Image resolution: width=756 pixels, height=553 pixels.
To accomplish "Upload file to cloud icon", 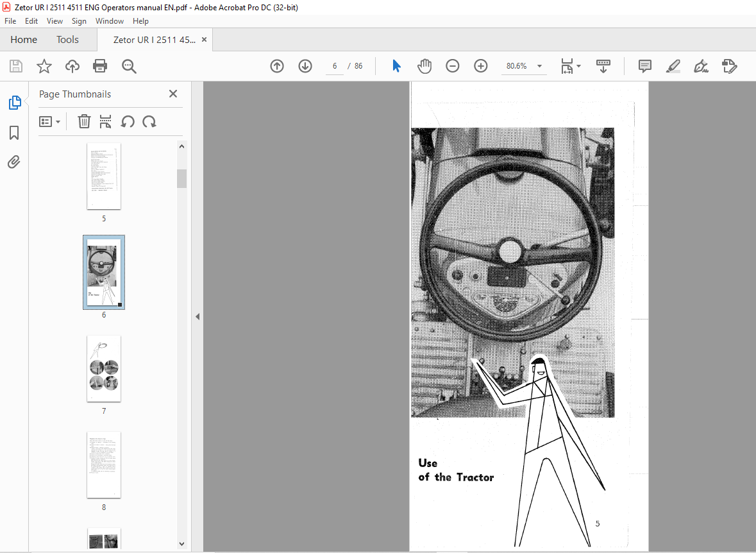I will click(x=72, y=66).
